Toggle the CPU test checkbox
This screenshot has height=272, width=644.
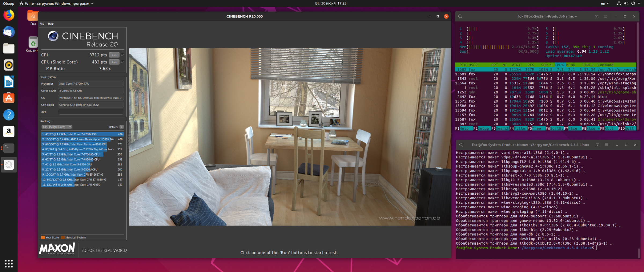click(x=123, y=55)
